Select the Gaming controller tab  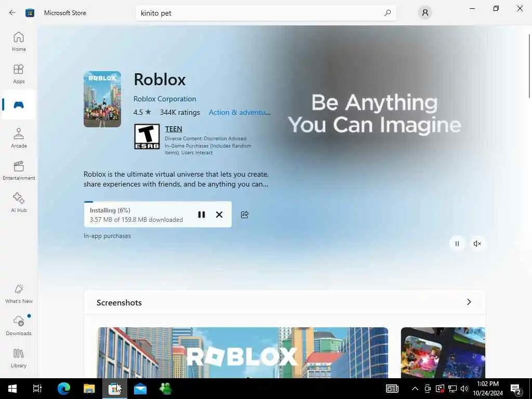[x=19, y=104]
